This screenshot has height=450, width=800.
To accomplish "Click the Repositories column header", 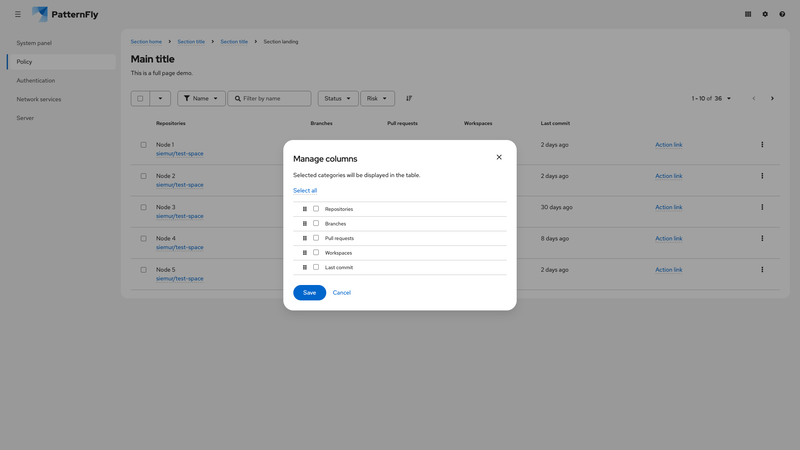I will (171, 123).
